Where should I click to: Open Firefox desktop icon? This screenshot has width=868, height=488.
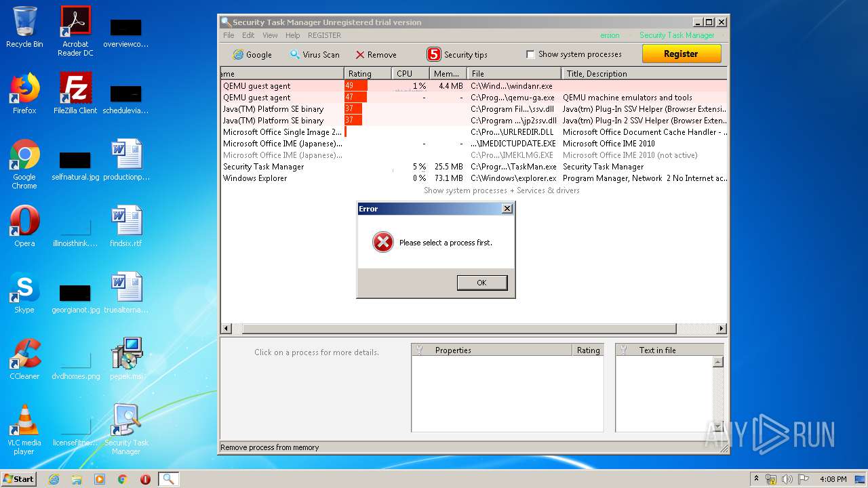[24, 94]
